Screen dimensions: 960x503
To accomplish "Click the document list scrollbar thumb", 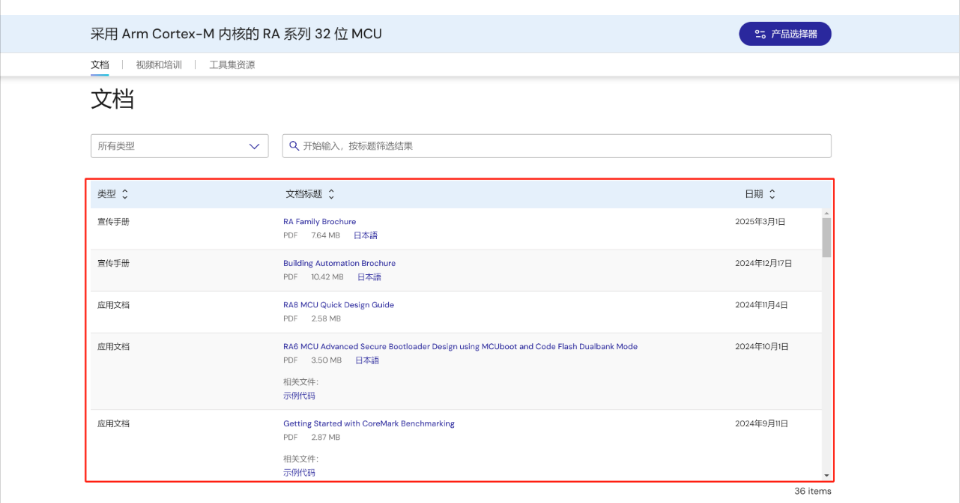I will click(x=827, y=237).
